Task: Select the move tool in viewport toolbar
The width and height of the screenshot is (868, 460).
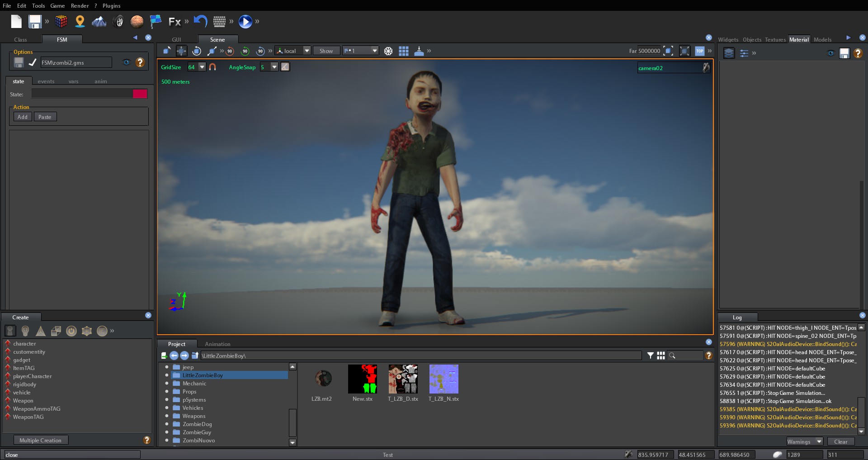Action: point(181,51)
